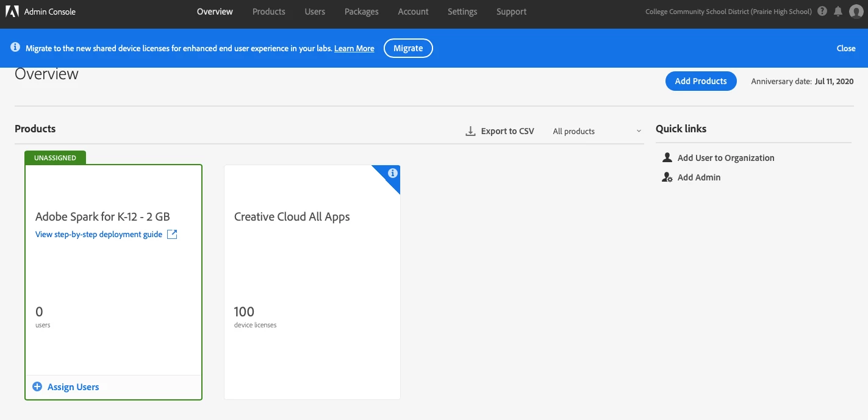Click Export to CSV text
Image resolution: width=868 pixels, height=420 pixels.
click(x=508, y=131)
